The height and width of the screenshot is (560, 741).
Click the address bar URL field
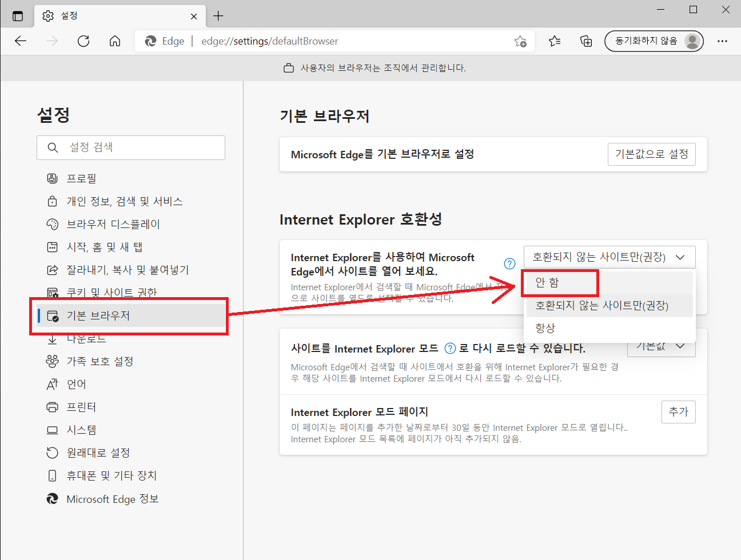pyautogui.click(x=334, y=41)
